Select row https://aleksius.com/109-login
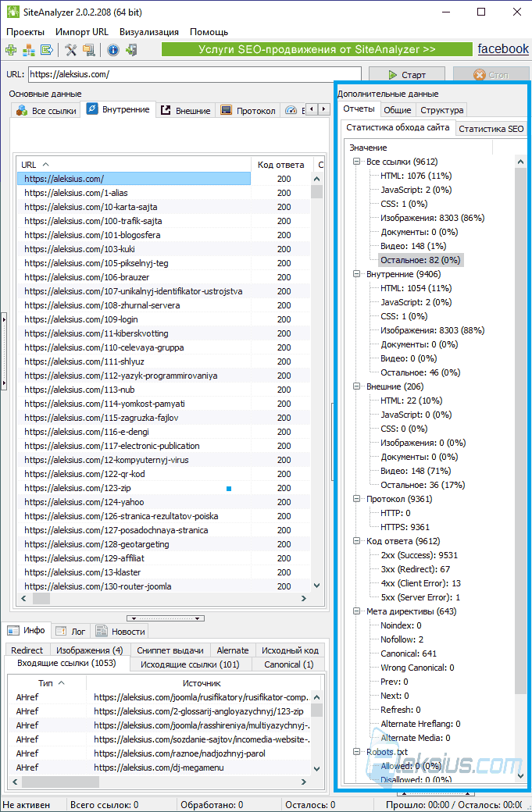The image size is (532, 812). 163,319
